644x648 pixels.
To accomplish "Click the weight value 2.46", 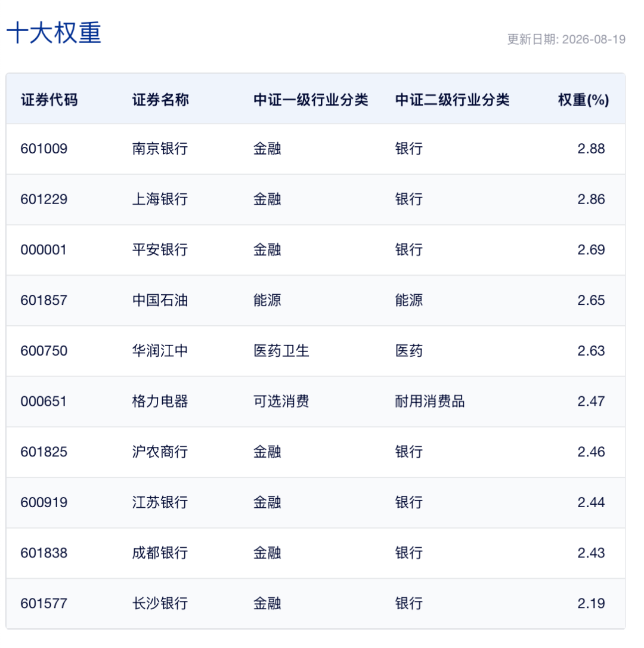I will 591,452.
